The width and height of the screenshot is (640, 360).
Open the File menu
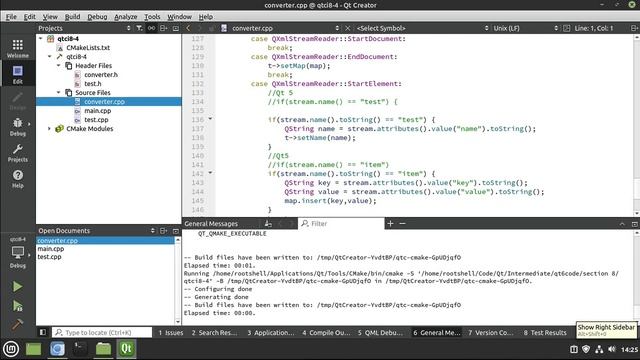[11, 17]
